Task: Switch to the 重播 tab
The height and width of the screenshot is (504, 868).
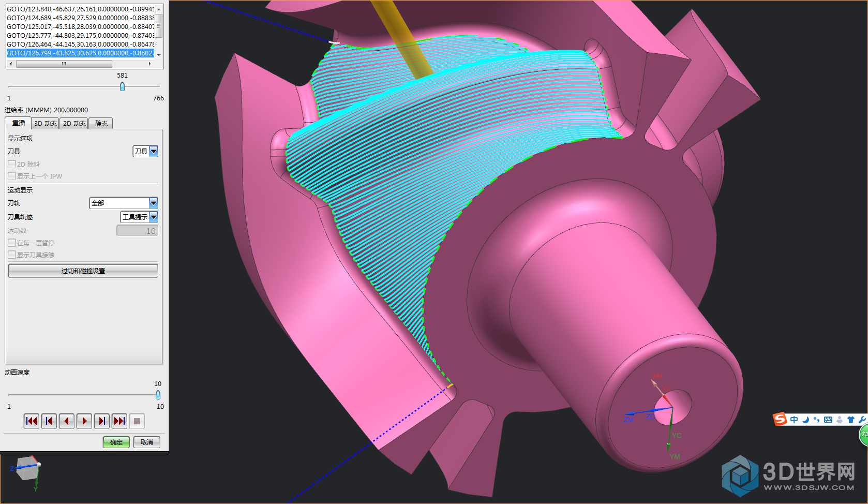Action: click(19, 123)
